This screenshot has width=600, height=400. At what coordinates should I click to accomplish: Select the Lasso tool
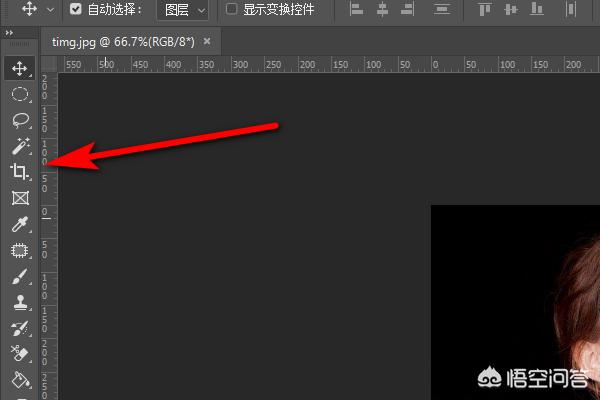[x=20, y=120]
